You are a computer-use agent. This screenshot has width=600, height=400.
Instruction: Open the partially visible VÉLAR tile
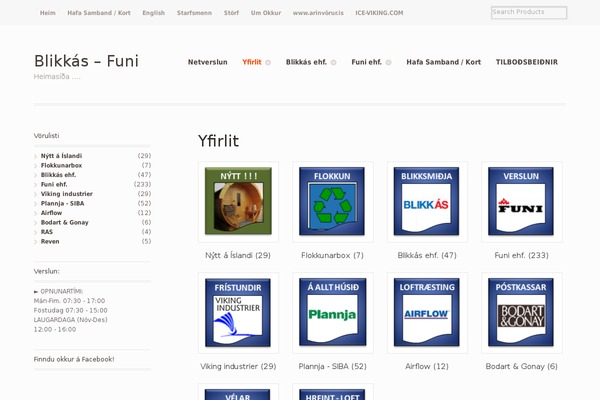click(x=238, y=395)
